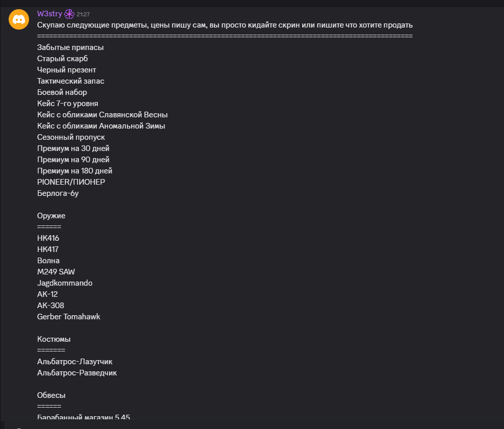Screen dimensions: 504x429
Task: Click the W3stry username
Action: tap(49, 14)
